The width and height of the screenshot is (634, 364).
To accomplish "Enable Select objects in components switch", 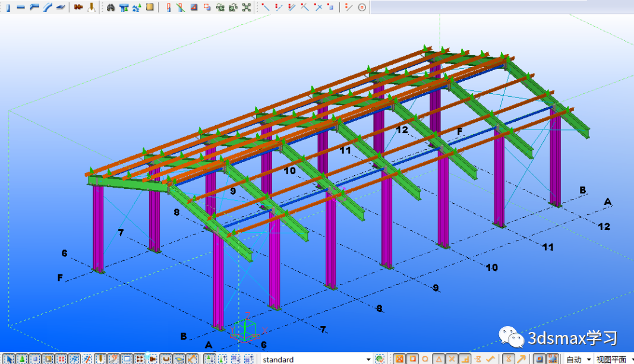I will pyautogui.click(x=222, y=359).
